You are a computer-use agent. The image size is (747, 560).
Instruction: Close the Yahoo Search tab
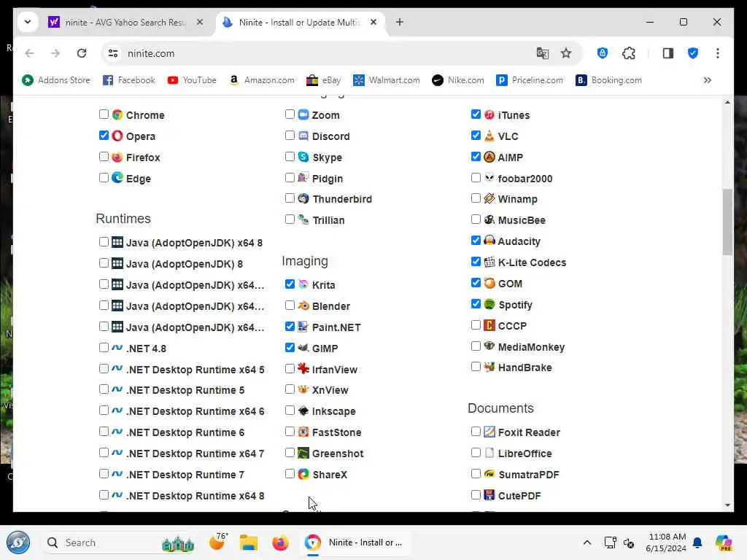(200, 22)
